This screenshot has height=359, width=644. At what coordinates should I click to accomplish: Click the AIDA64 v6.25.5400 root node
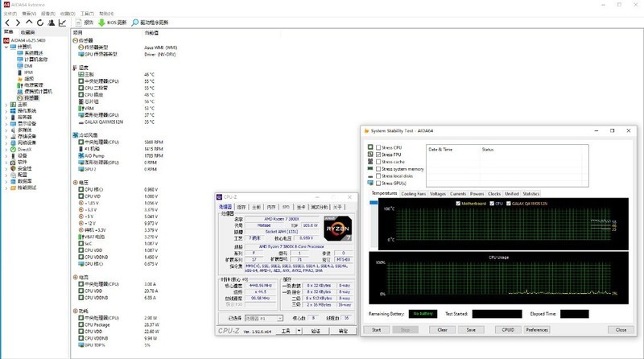[x=28, y=40]
